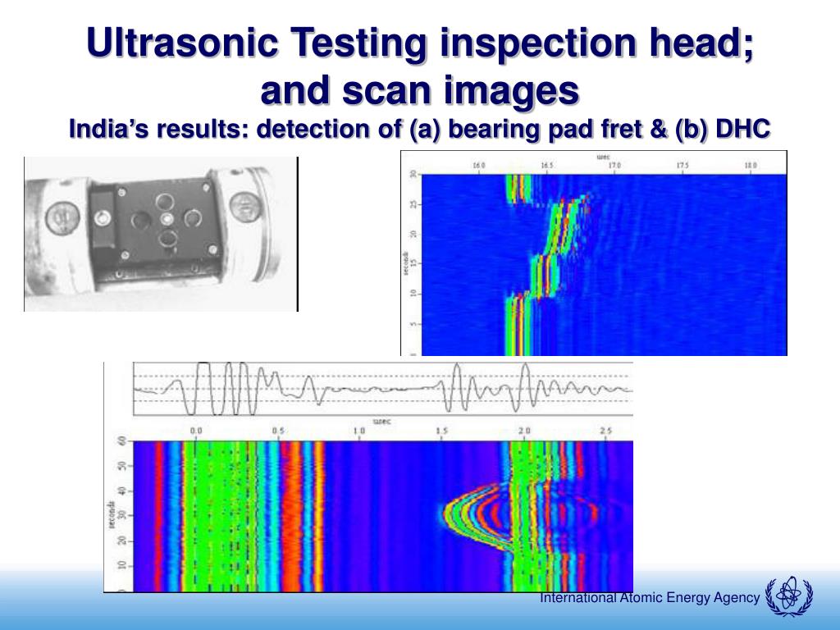The image size is (840, 630).
Task: Click the 'seconds' axis label of the upper scan
Action: (x=405, y=265)
